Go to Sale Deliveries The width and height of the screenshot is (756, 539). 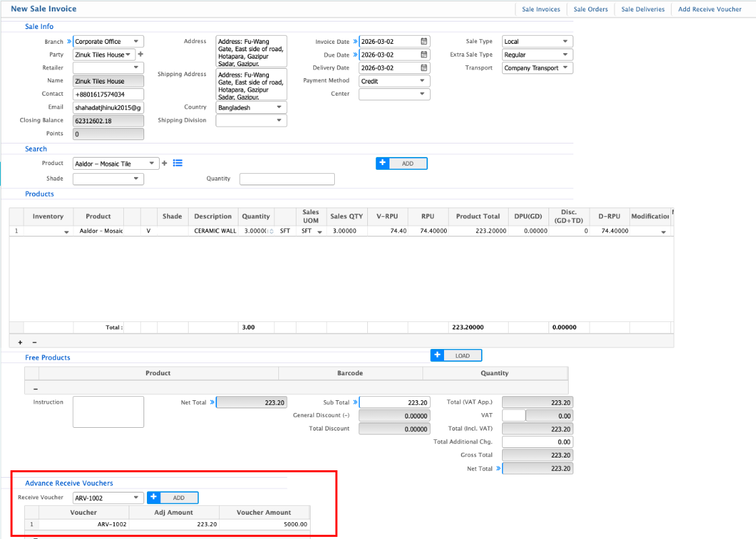642,9
